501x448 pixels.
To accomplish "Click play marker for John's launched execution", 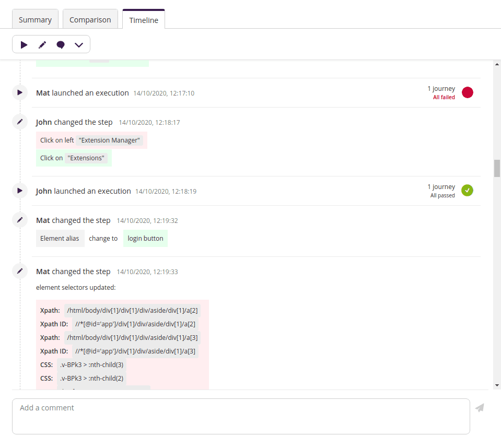I will click(20, 191).
